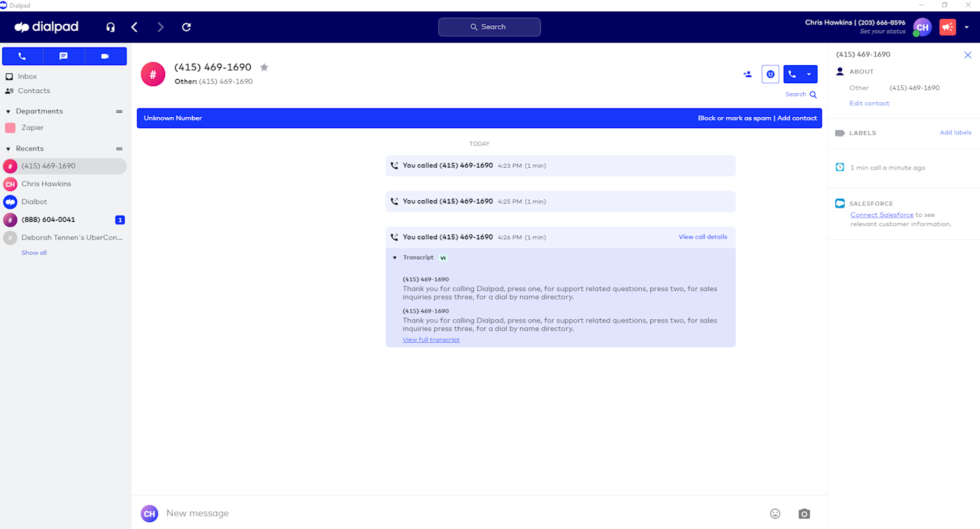Open the Zapier department

32,128
